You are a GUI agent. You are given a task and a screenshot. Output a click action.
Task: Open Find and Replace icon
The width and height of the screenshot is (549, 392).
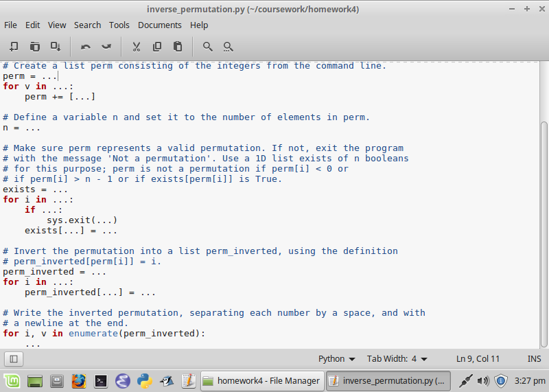[x=229, y=47]
